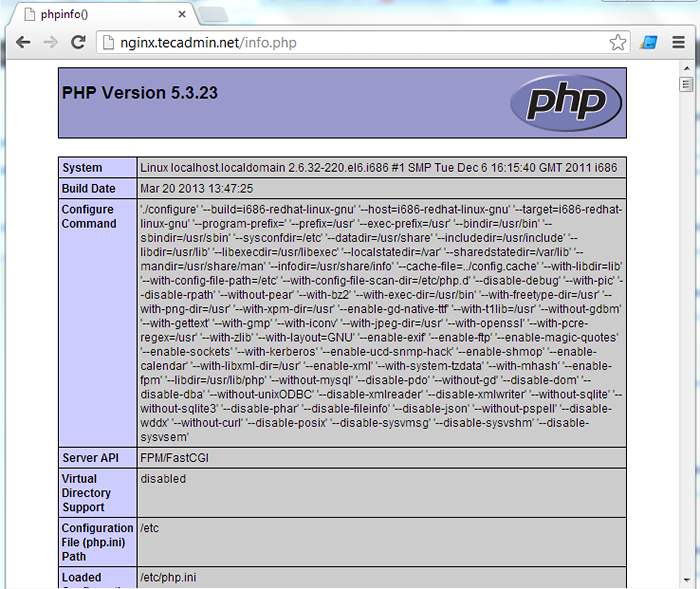
Task: Click the Server API row label
Action: click(90, 458)
